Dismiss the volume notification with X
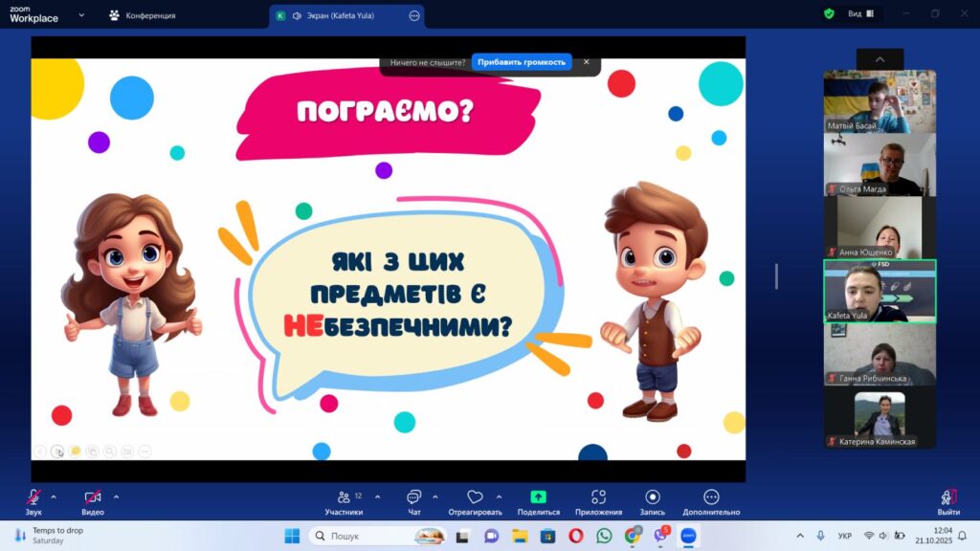Viewport: 980px width, 551px height. pyautogui.click(x=587, y=62)
